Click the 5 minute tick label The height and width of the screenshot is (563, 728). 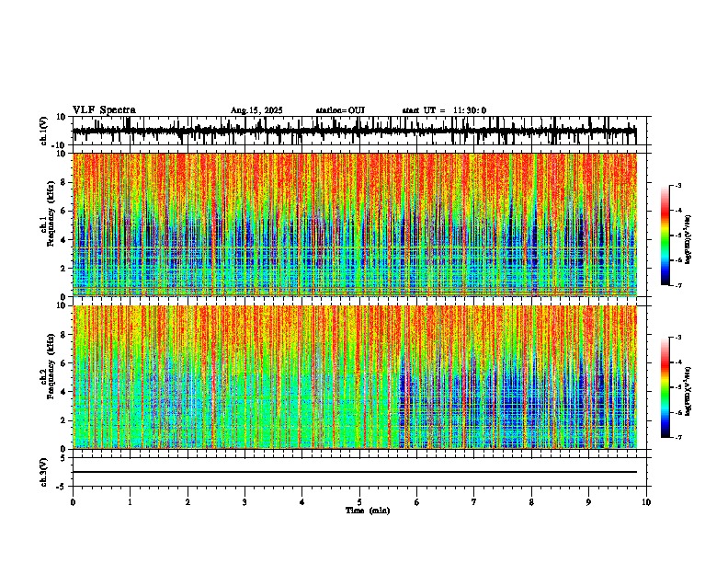[359, 502]
